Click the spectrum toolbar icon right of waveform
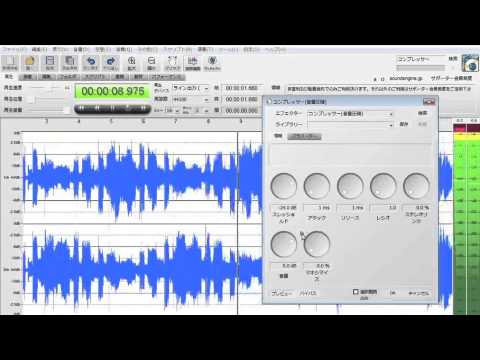Image resolution: width=480 pixels, height=360 pixels. [212, 63]
